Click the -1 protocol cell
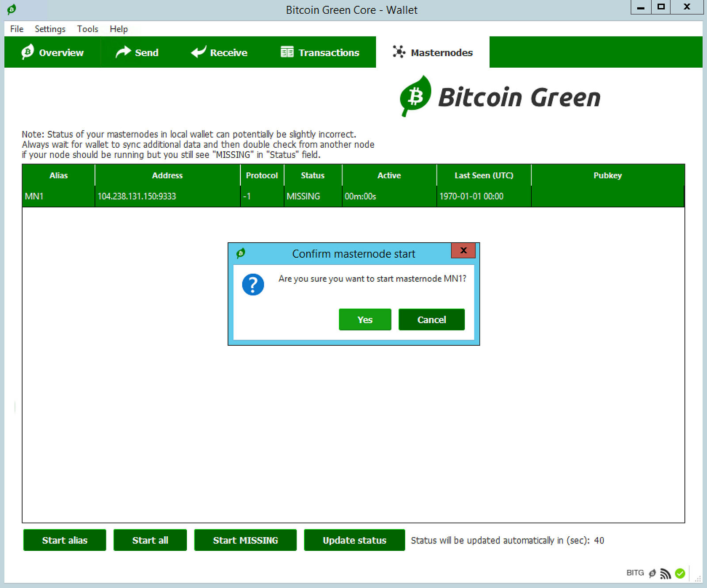Image resolution: width=707 pixels, height=588 pixels. tap(262, 196)
